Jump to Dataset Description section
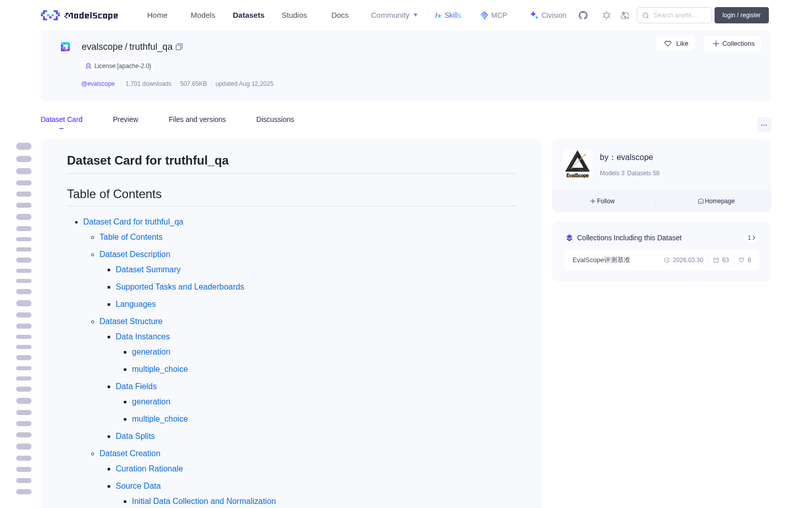 pyautogui.click(x=135, y=255)
